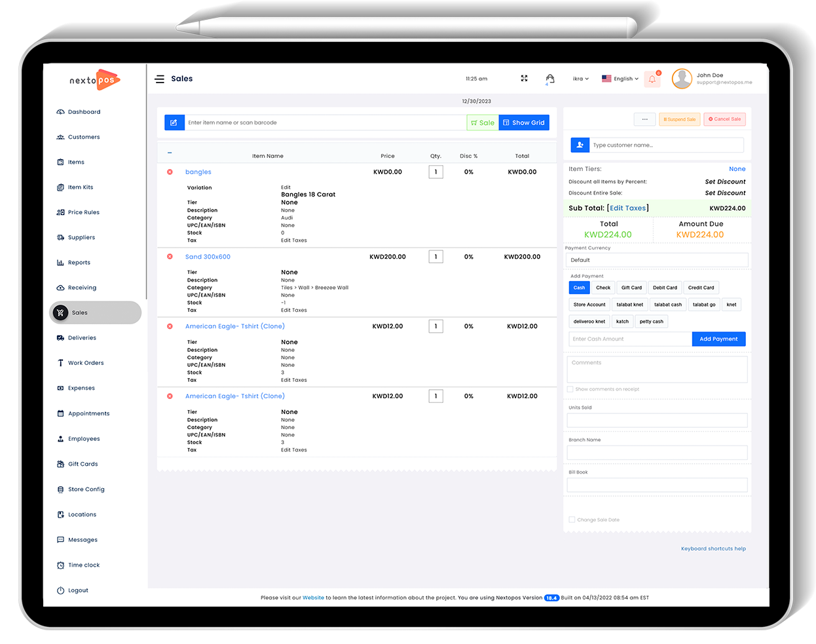Click the blue edit icon by item search
816x644 pixels.
coord(174,123)
